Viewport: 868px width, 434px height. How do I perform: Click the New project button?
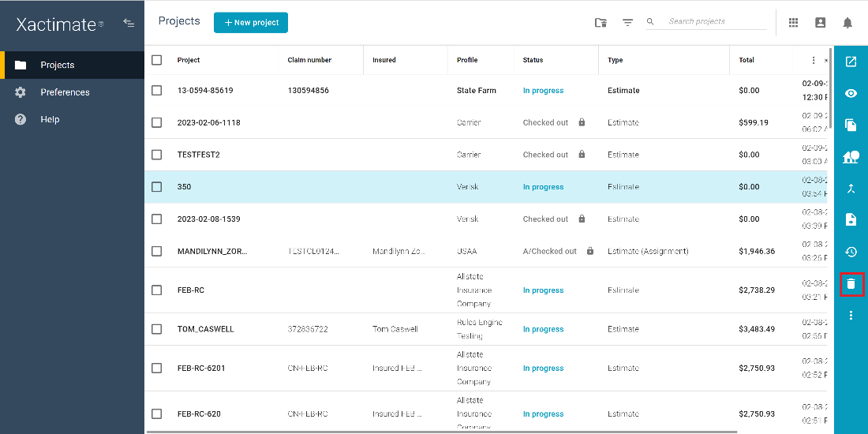click(x=251, y=23)
